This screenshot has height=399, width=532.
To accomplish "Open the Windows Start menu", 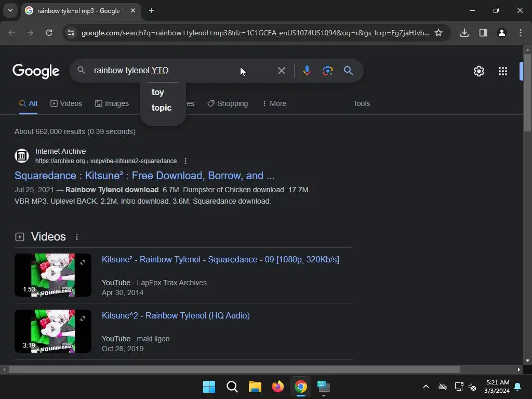I will 209,387.
